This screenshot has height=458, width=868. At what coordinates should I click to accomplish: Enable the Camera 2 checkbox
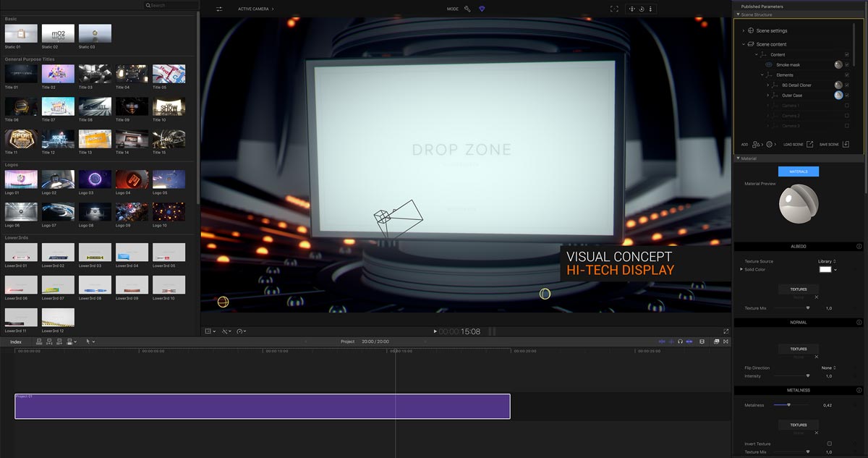click(x=847, y=116)
